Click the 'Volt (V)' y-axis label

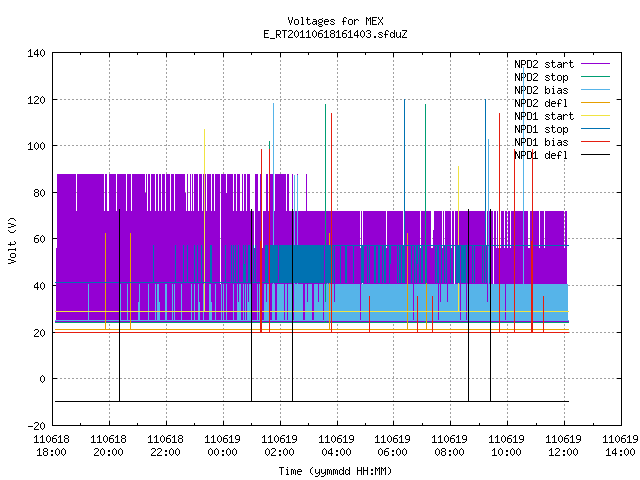[13, 240]
